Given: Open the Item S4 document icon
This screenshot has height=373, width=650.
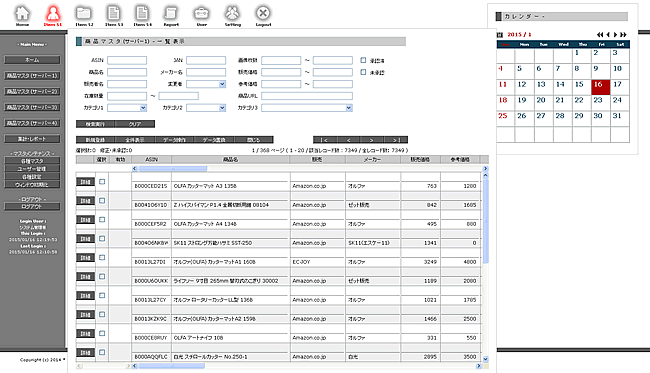Looking at the screenshot, I should pos(142,14).
